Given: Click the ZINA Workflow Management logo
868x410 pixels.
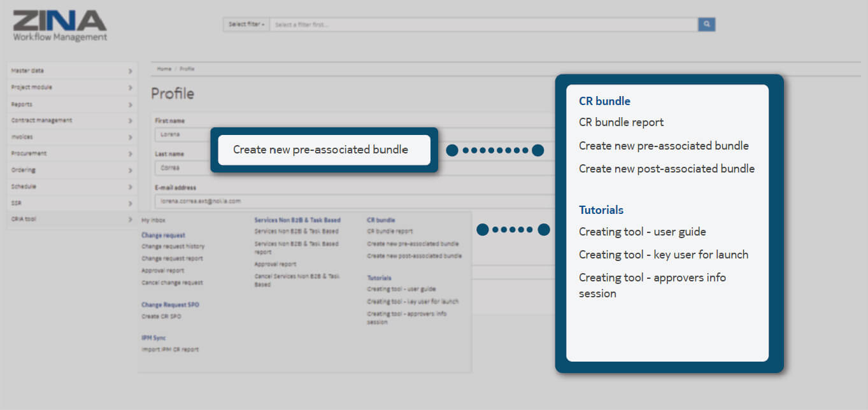Looking at the screenshot, I should tap(60, 25).
